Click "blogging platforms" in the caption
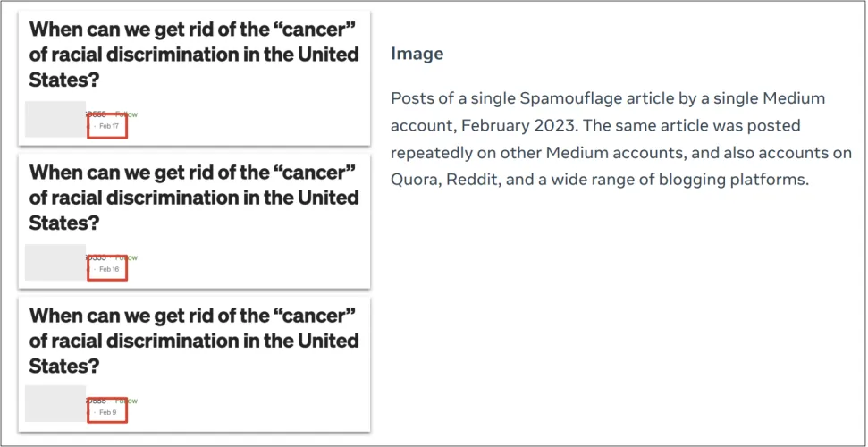Image resolution: width=868 pixels, height=447 pixels. 731,179
